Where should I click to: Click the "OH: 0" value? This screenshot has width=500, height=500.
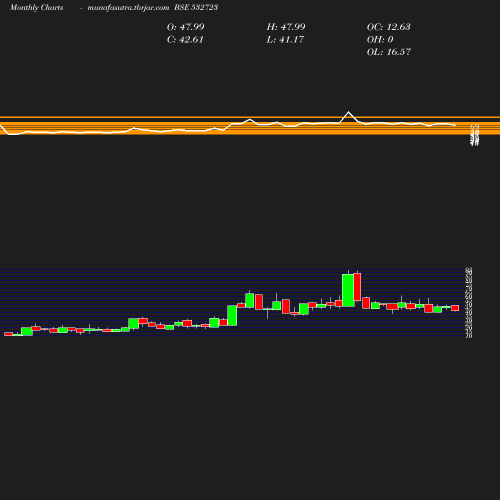point(380,39)
